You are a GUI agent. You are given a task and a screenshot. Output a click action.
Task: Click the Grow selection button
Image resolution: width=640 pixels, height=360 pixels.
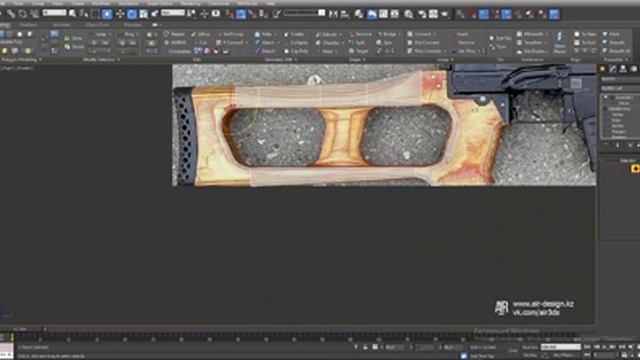coord(74,38)
